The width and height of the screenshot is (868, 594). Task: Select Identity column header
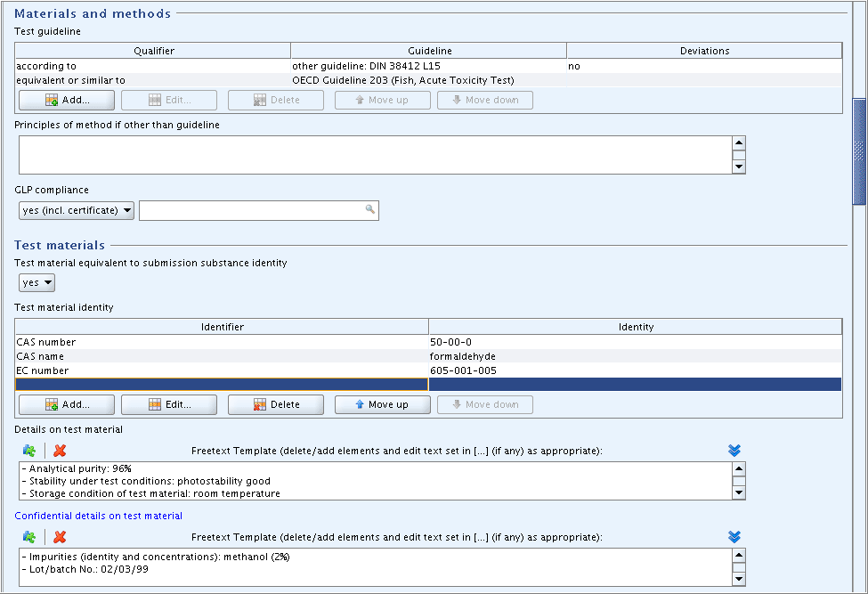636,327
